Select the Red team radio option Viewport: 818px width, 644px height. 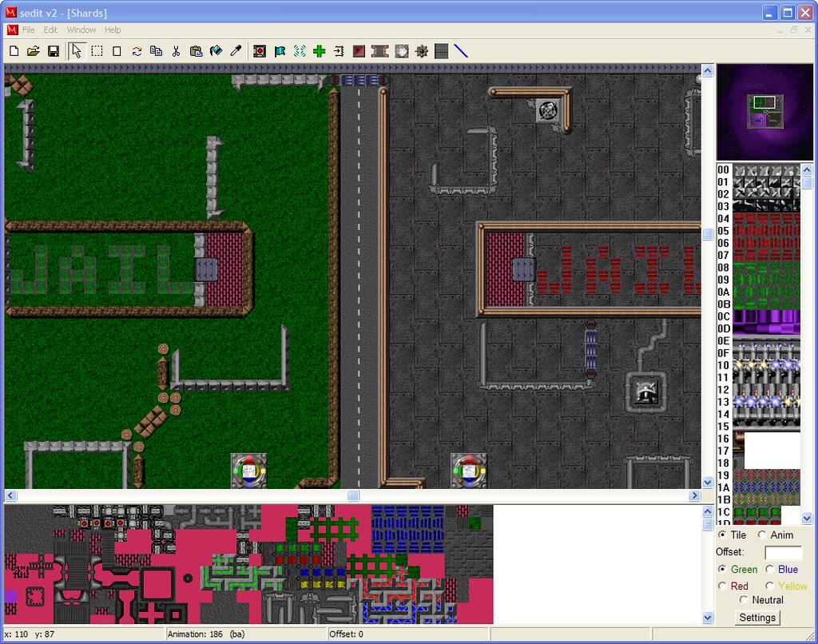723,586
